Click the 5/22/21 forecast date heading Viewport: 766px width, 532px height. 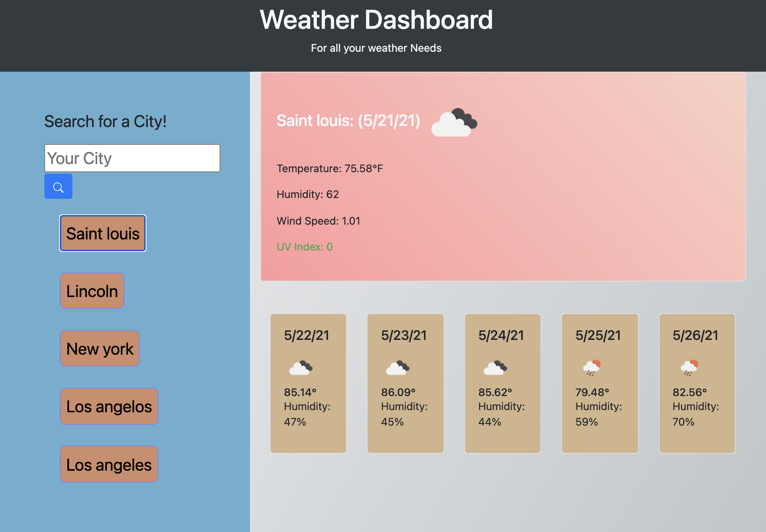[306, 335]
